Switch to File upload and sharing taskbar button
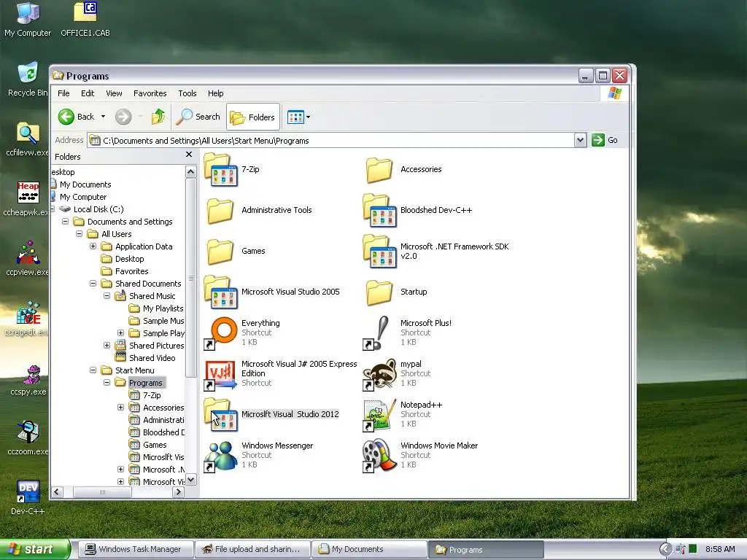The height and width of the screenshot is (560, 747). coord(252,550)
